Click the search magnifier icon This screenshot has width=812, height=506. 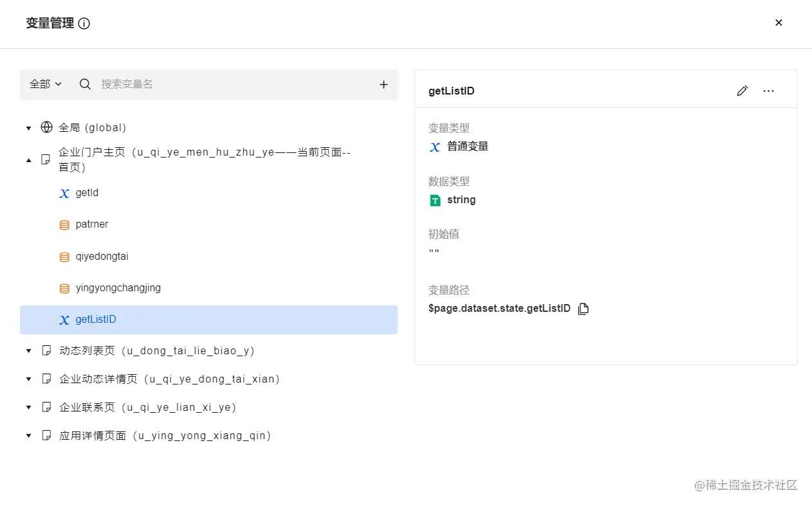coord(85,84)
